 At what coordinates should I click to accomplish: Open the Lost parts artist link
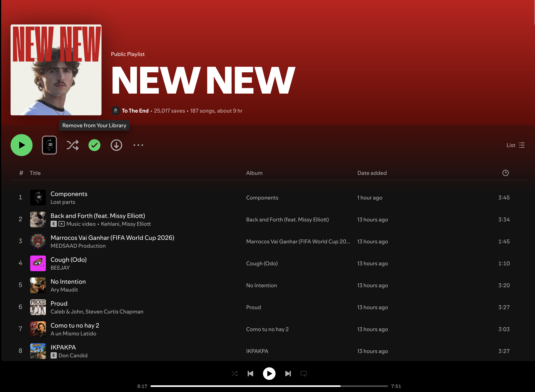[63, 202]
